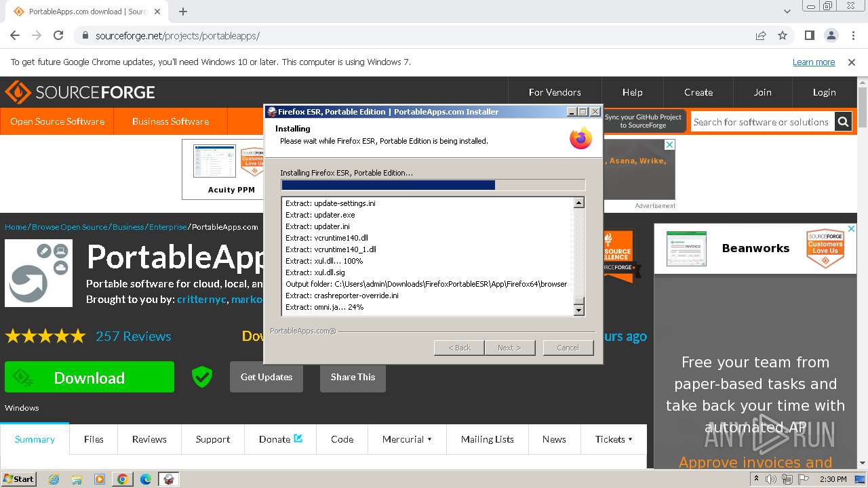
Task: Select the installer taskbar icon
Action: point(169,479)
